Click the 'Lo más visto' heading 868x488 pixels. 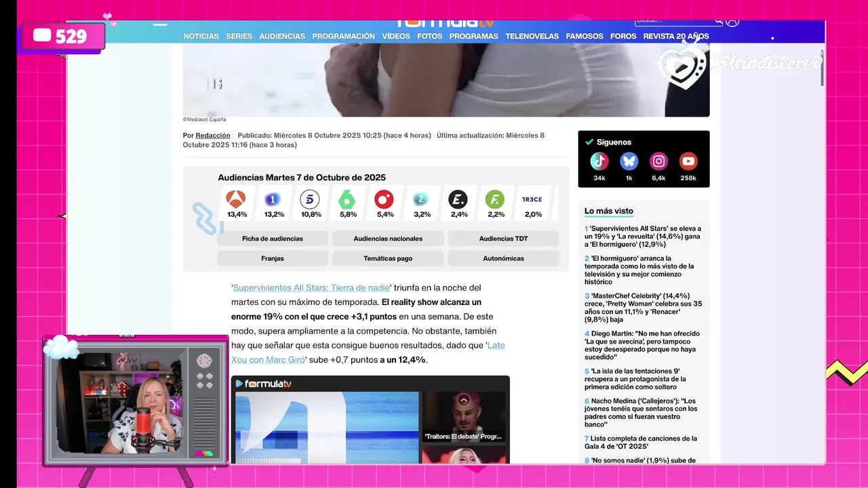(609, 211)
